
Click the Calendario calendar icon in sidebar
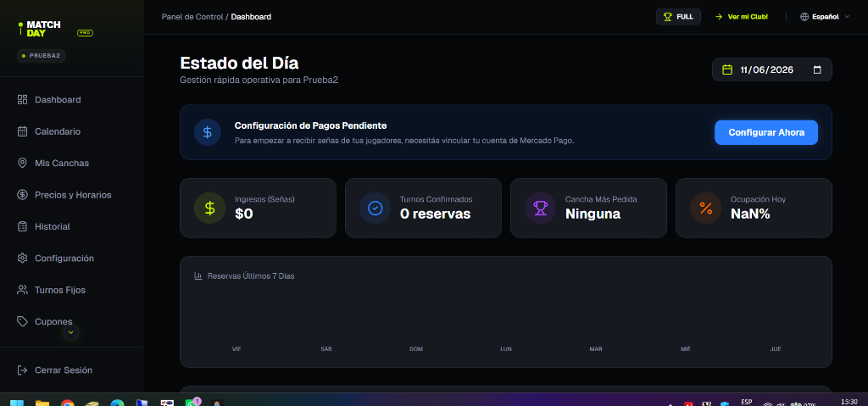(x=22, y=131)
